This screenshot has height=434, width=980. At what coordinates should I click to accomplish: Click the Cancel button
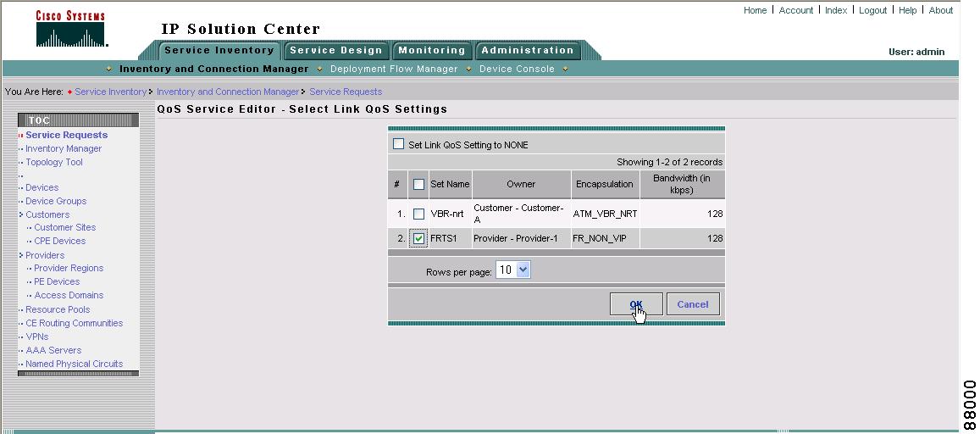coord(693,304)
